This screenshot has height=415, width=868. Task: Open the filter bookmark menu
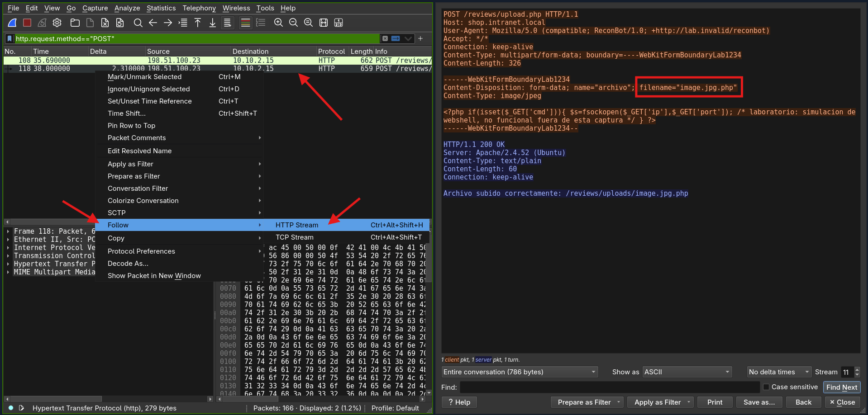10,39
